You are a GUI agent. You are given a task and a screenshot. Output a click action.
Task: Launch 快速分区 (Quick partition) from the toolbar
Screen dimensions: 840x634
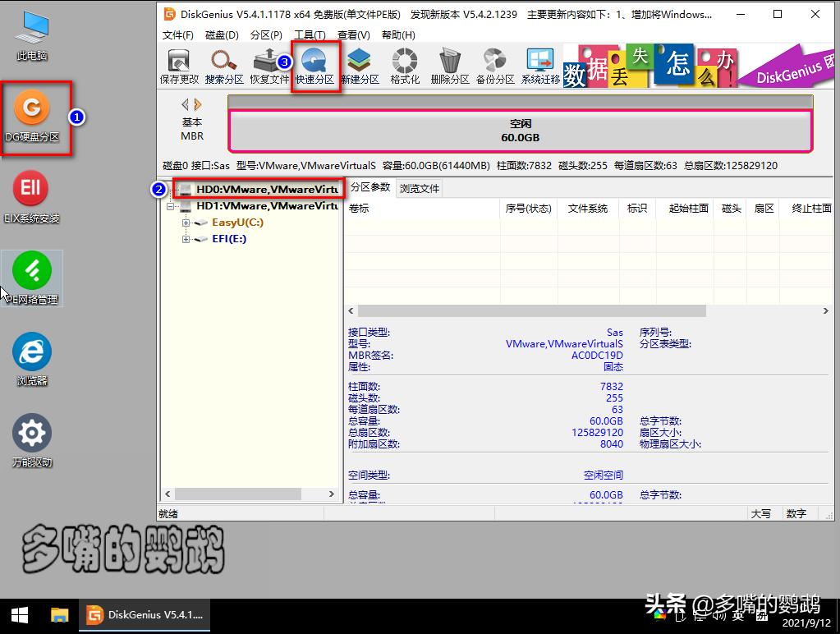(x=314, y=67)
